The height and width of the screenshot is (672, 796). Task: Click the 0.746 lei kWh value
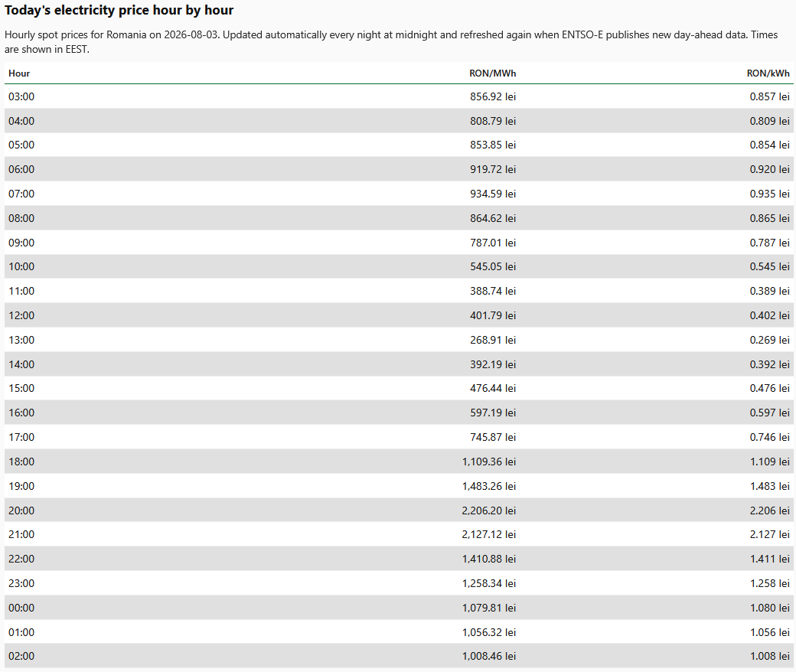point(770,437)
